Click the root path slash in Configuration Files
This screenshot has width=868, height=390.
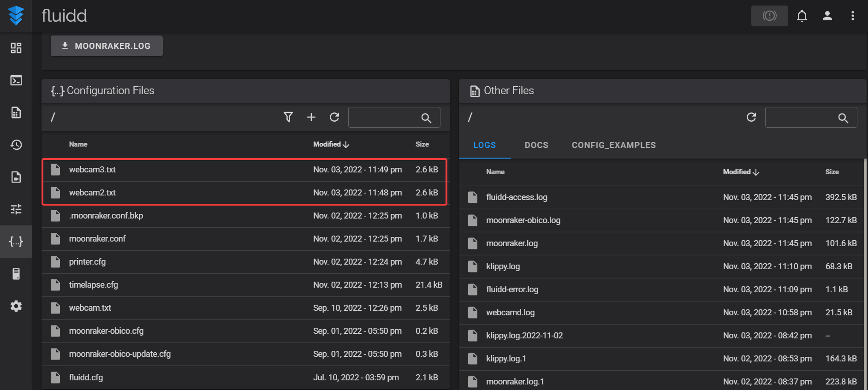point(53,117)
